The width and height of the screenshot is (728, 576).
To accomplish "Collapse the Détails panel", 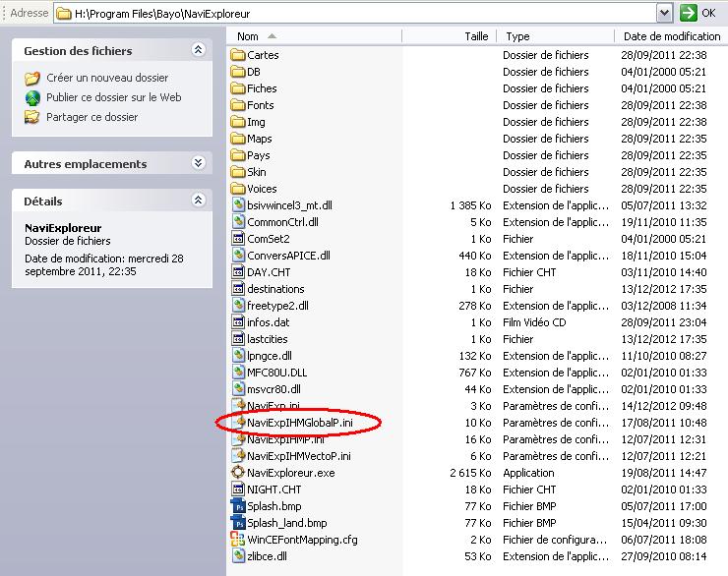I will (199, 200).
